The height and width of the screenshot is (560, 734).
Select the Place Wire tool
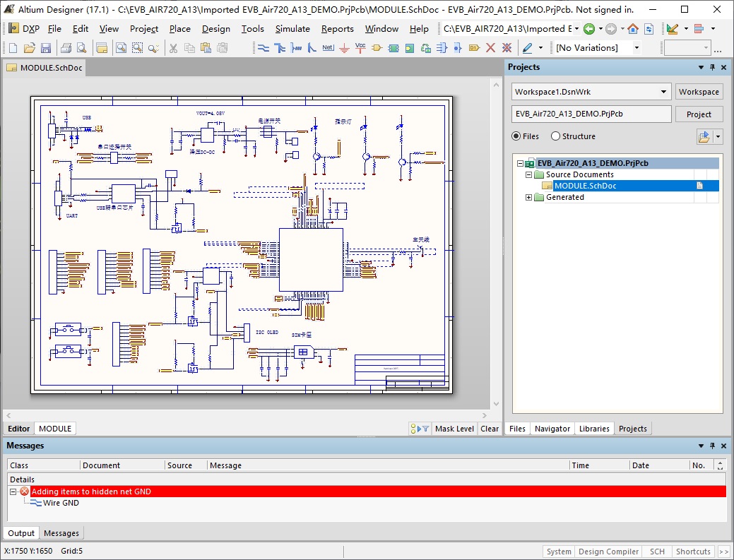(x=264, y=48)
